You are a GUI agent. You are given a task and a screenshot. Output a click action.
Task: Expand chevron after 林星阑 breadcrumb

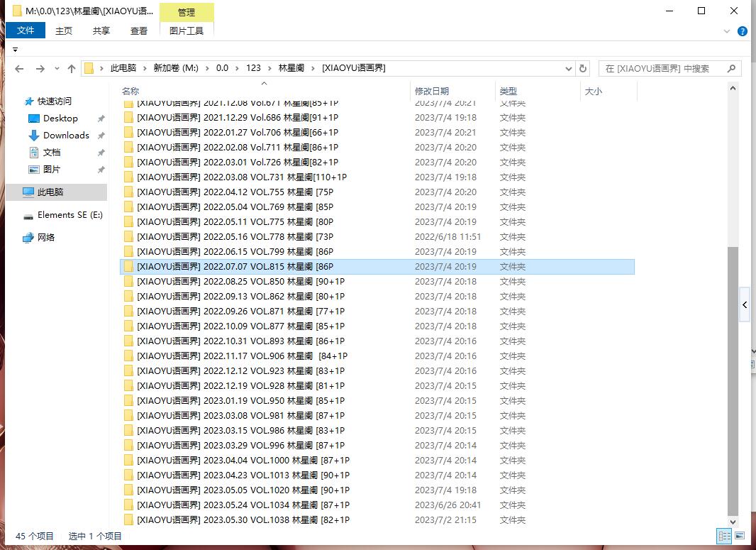313,69
